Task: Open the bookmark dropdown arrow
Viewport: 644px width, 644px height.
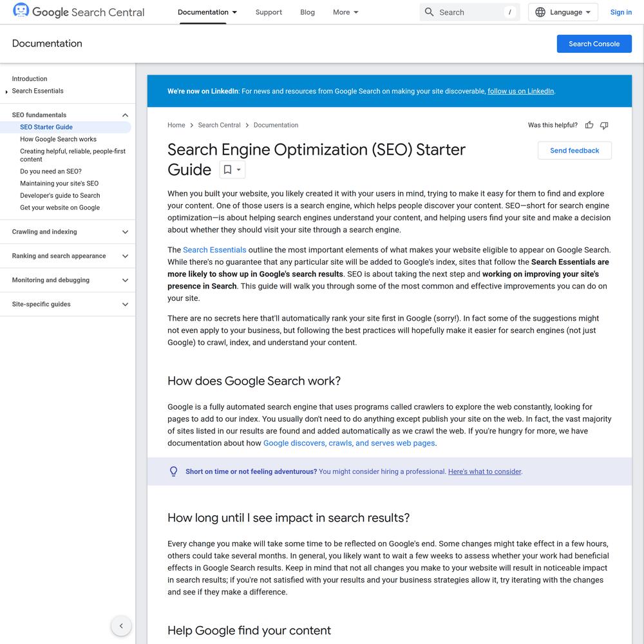Action: (x=239, y=169)
